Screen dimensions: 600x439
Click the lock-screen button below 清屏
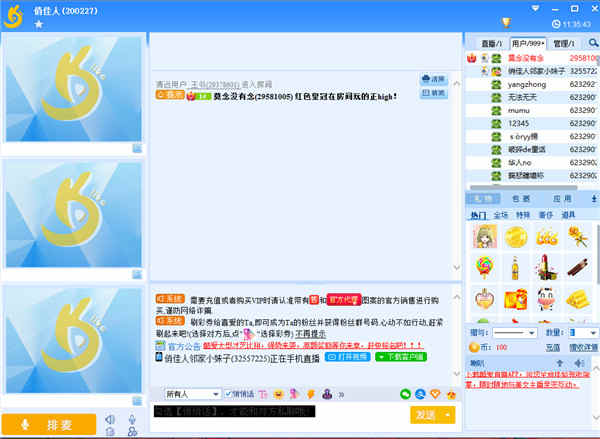coord(434,93)
